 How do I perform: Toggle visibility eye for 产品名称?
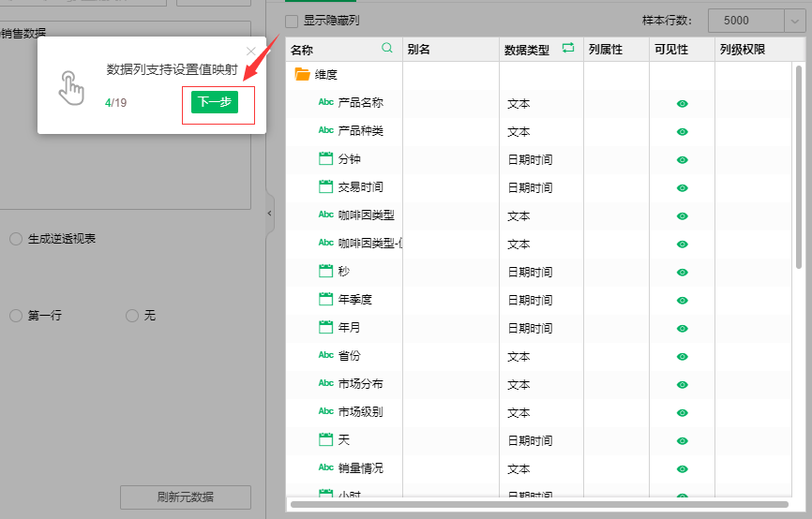(682, 104)
